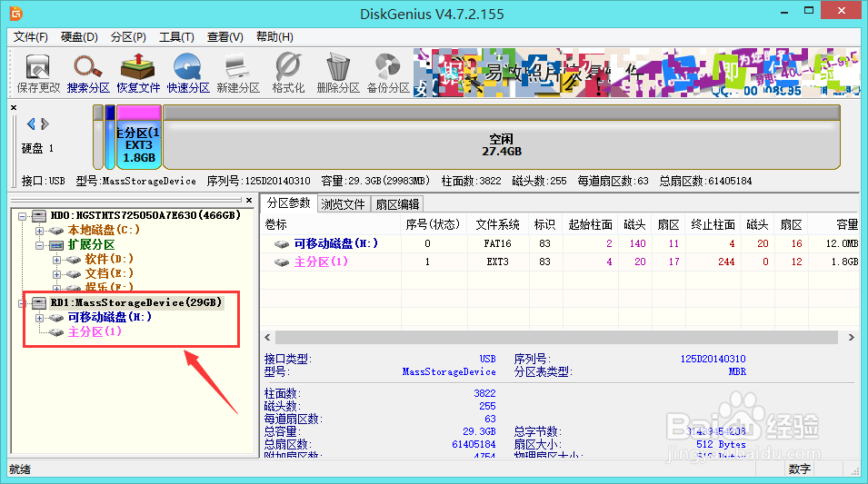
Task: Open the 文件(F) menu
Action: (x=30, y=37)
